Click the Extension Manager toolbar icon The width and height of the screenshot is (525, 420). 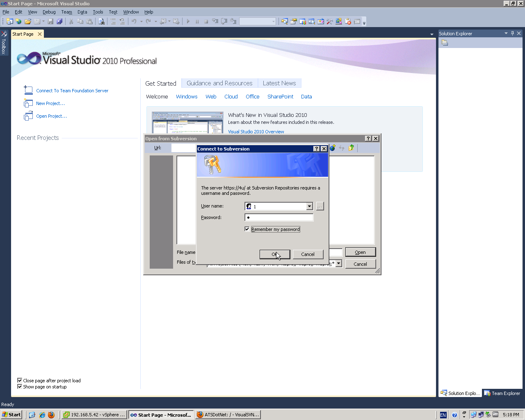tap(339, 21)
